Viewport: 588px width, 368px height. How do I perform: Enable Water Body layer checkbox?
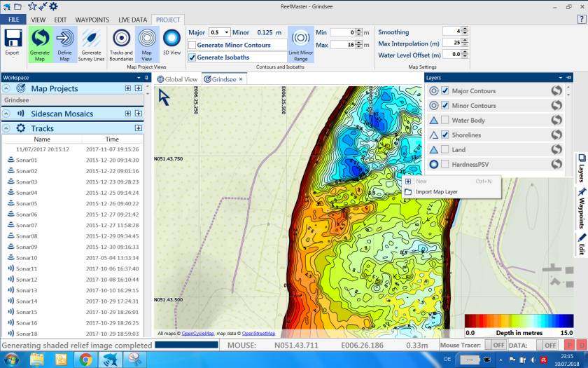(x=444, y=120)
